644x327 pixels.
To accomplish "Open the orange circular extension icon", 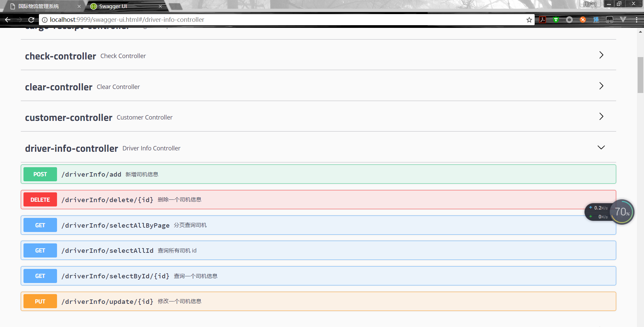I will pos(583,20).
